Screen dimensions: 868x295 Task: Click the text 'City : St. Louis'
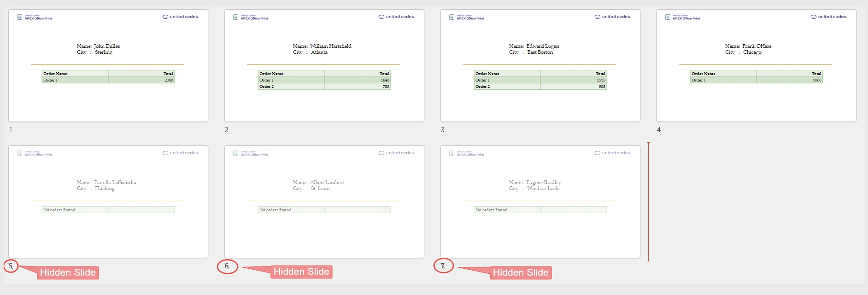311,189
